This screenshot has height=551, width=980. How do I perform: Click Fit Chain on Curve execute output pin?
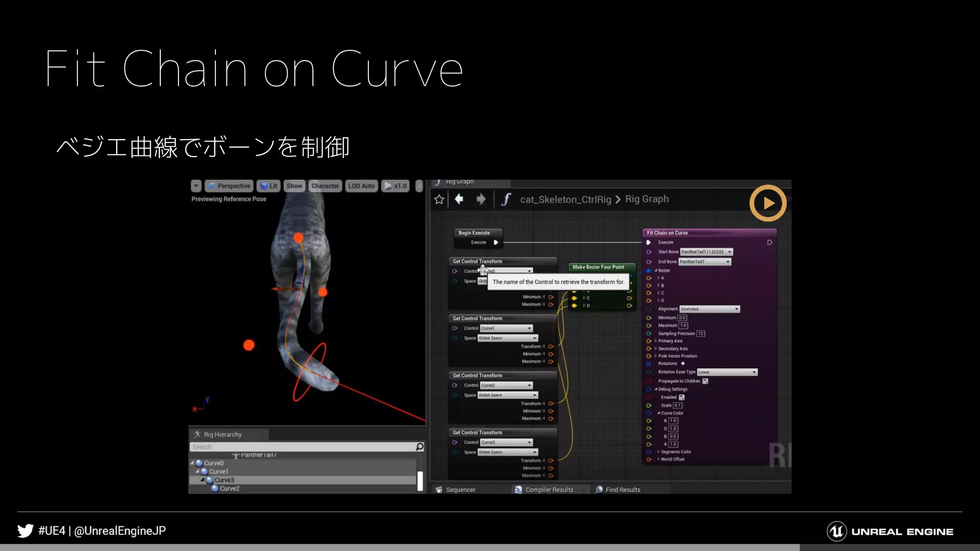[x=769, y=242]
